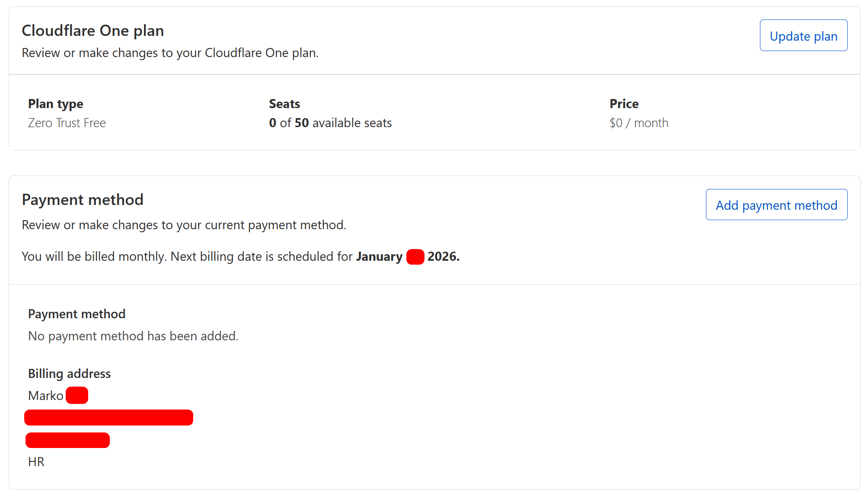Screen dimensions: 868x496
Task: Click the 0 of 50 available seats text
Action: tap(330, 123)
